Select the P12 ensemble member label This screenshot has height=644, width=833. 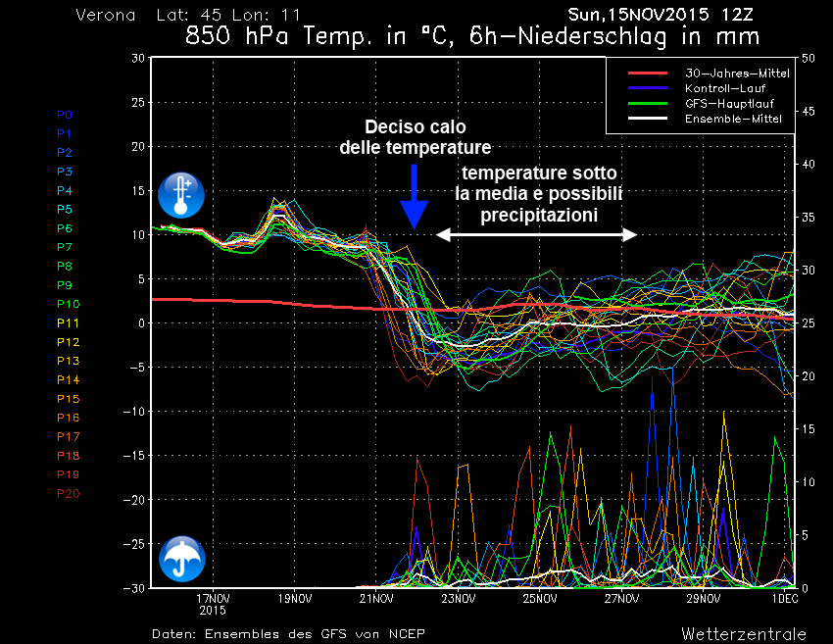69,342
